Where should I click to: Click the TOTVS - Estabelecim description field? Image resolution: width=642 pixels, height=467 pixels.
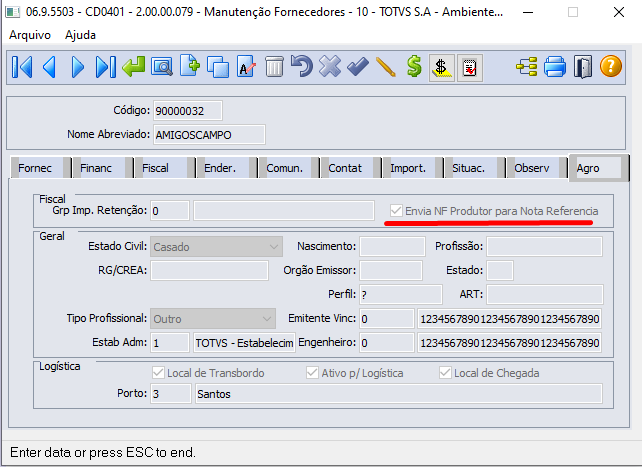tap(244, 343)
